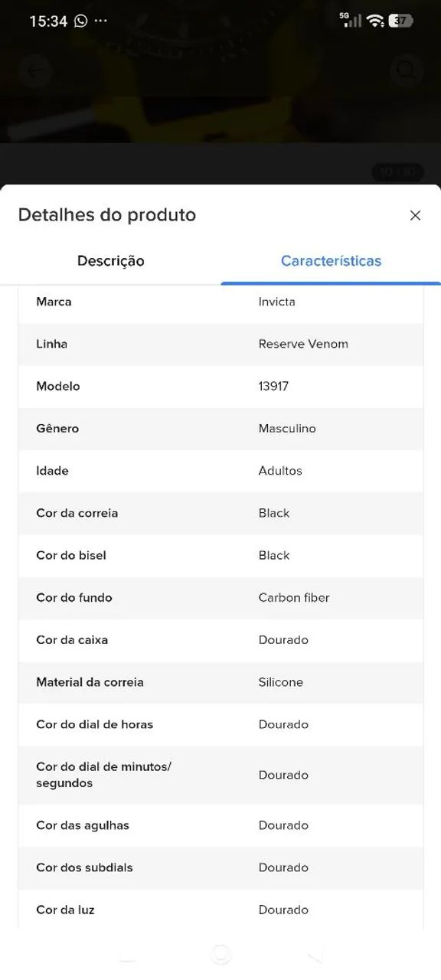The image size is (441, 980).
Task: Tap the status bar overflow dots
Action: 101,21
